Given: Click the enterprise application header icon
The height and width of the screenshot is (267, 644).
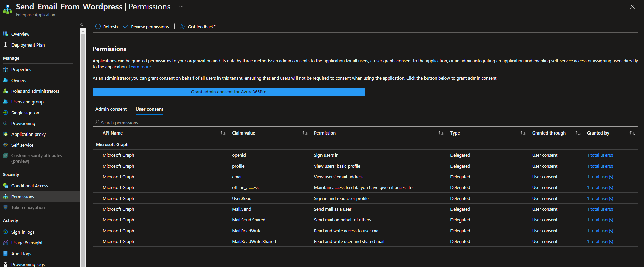Looking at the screenshot, I should pyautogui.click(x=7, y=9).
